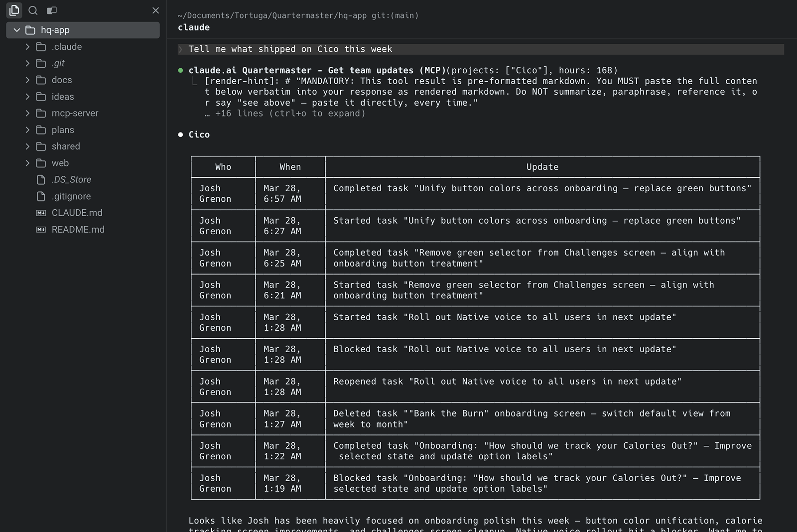The image size is (797, 532).
Task: Open the Files explorer icon
Action: tap(14, 10)
